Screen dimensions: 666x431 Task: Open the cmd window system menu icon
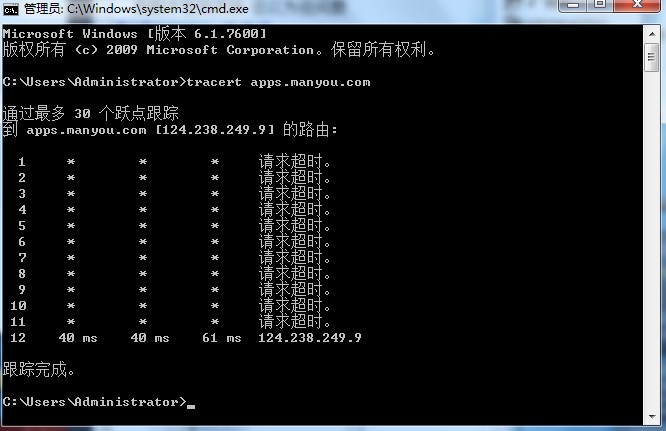(x=10, y=8)
